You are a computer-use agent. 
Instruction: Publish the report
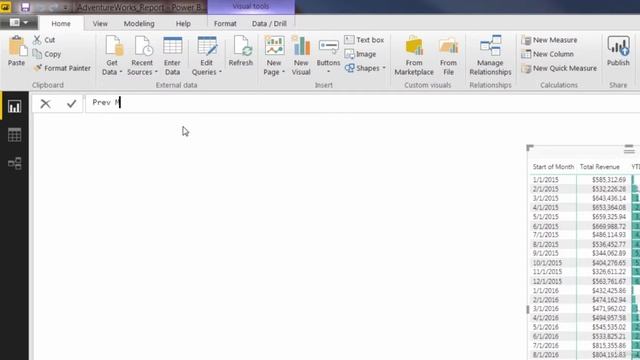(x=618, y=51)
